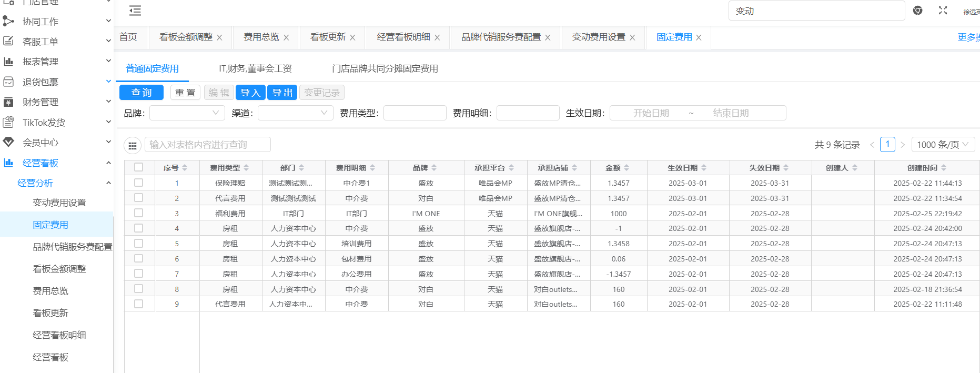The image size is (980, 373).
Task: Select the checkbox for row 3
Action: [x=138, y=213]
